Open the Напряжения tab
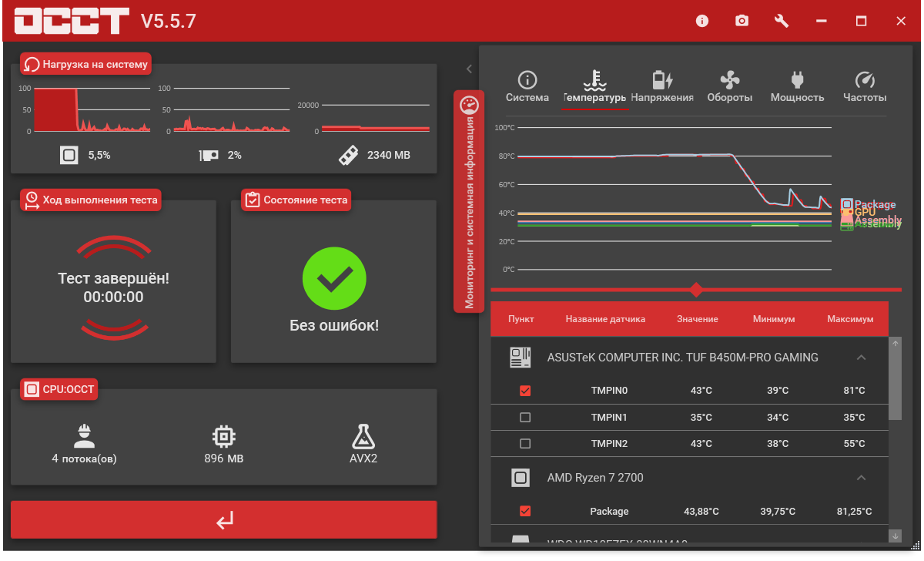The image size is (924, 561). 662,87
